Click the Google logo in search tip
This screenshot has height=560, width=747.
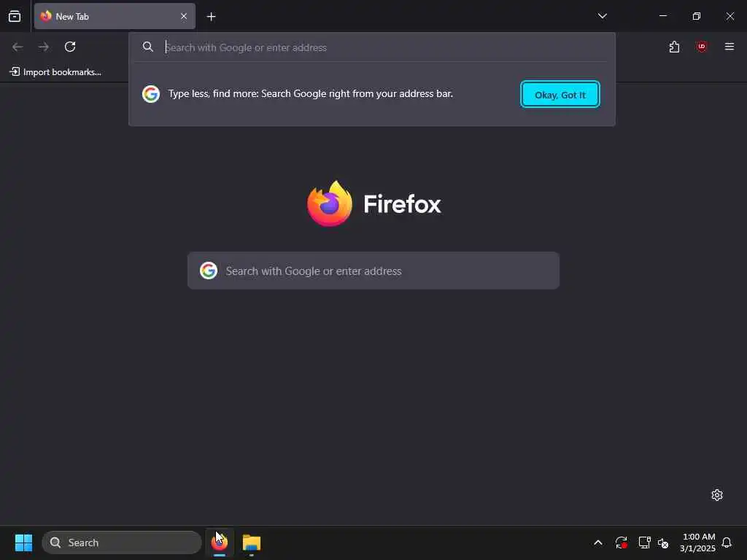(151, 94)
